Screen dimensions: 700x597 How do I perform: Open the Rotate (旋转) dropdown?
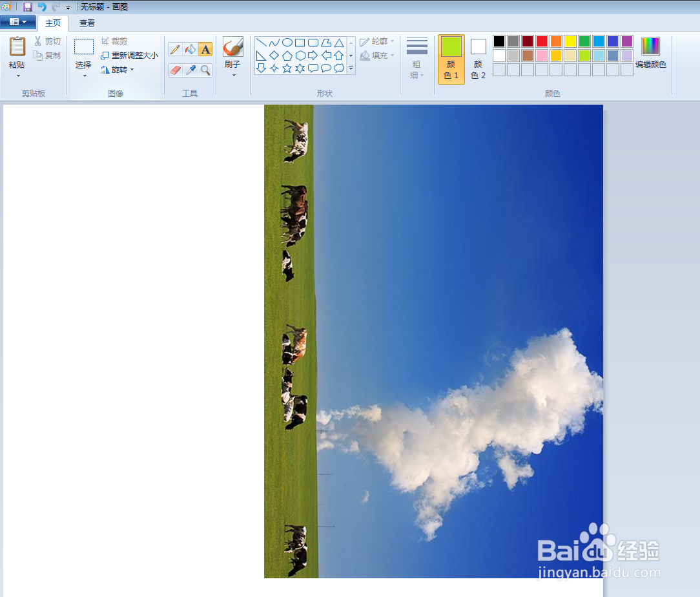[118, 70]
